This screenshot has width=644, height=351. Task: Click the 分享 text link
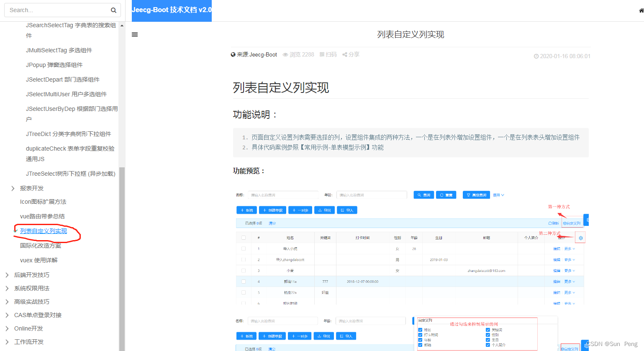[354, 55]
